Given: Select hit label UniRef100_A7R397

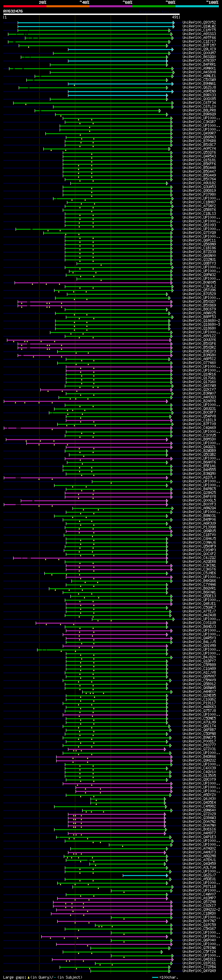Looking at the screenshot, I should (x=199, y=60).
